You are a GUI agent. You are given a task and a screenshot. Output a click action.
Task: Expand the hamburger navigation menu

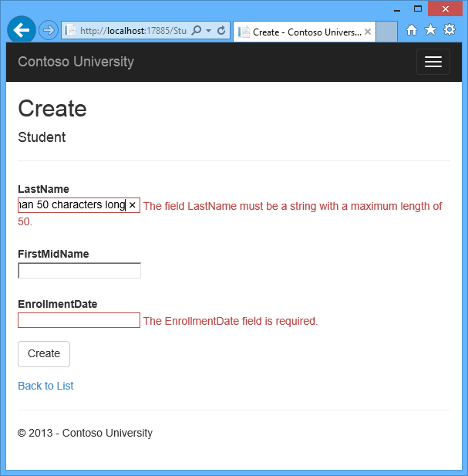433,62
